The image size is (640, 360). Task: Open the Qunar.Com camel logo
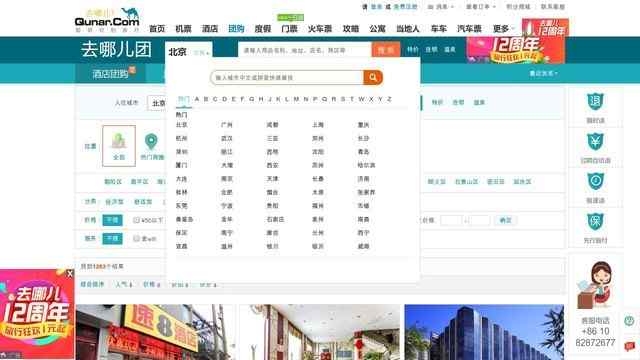pos(107,20)
